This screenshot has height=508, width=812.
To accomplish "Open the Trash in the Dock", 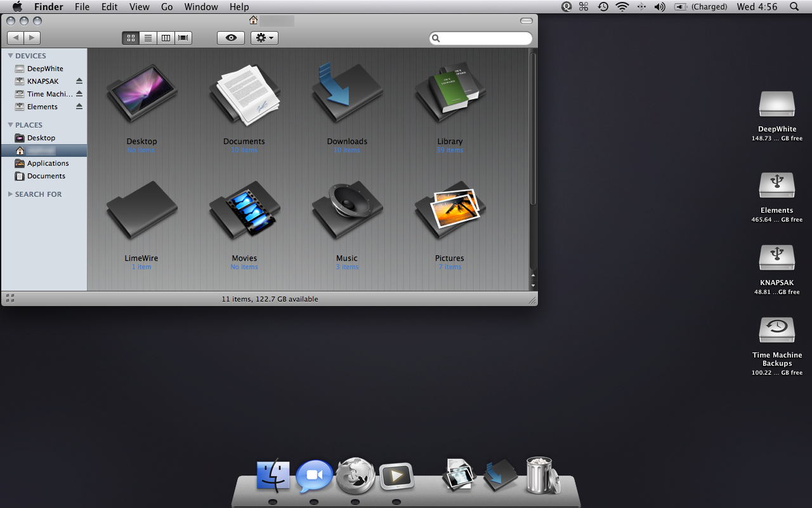I will tap(542, 475).
